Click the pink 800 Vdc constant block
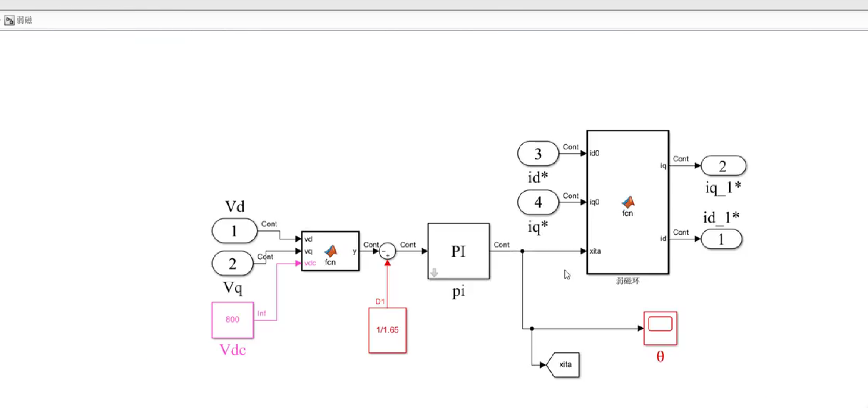The width and height of the screenshot is (868, 408). (x=233, y=320)
